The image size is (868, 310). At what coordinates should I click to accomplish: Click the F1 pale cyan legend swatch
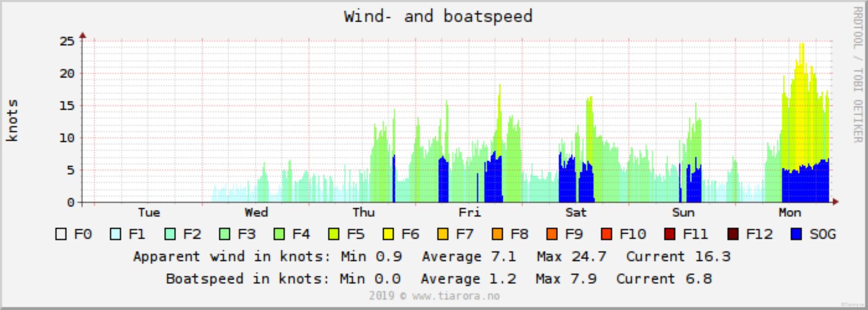pyautogui.click(x=116, y=234)
